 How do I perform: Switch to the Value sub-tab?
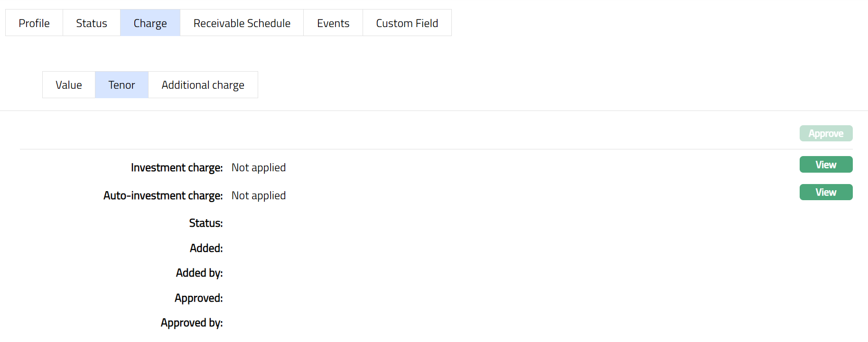point(69,85)
